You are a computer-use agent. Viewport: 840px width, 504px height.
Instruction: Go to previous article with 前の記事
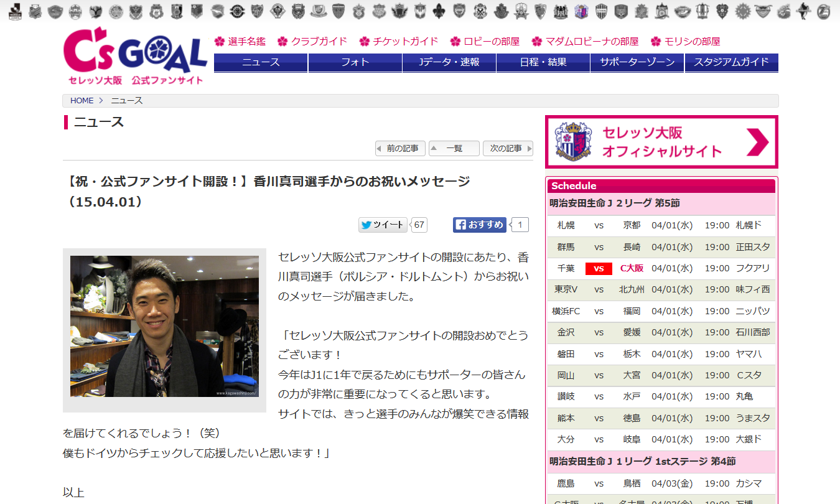(401, 149)
